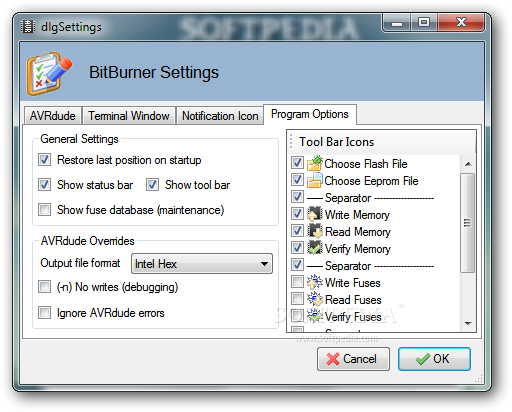Check Write Fuses toolbar checkbox
Screen dimensions: 512x412
point(297,282)
